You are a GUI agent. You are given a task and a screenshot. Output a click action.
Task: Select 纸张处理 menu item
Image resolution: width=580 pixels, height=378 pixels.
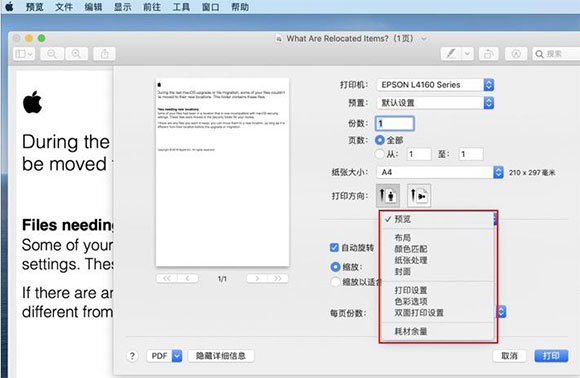[438, 260]
